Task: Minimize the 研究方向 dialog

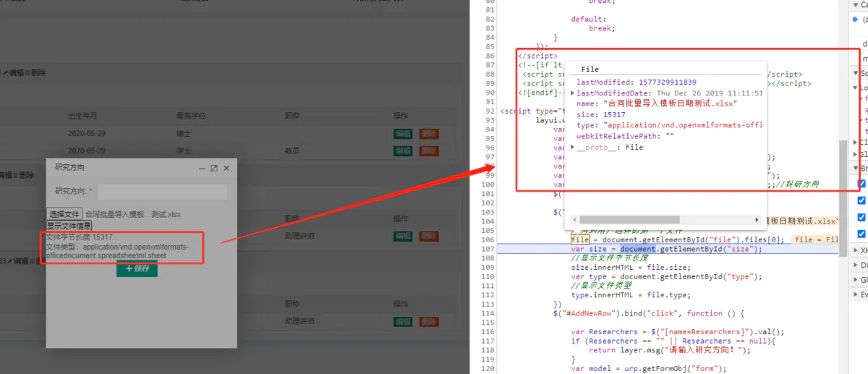Action: tap(202, 168)
